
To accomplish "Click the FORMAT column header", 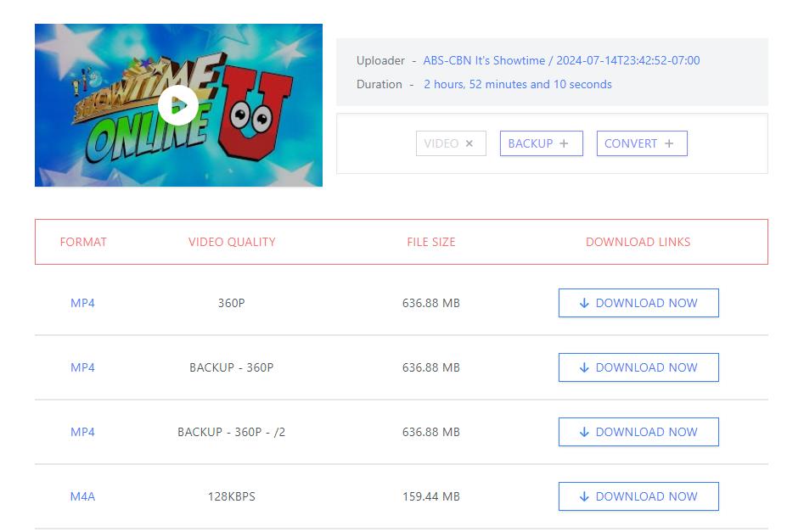I will [x=82, y=242].
